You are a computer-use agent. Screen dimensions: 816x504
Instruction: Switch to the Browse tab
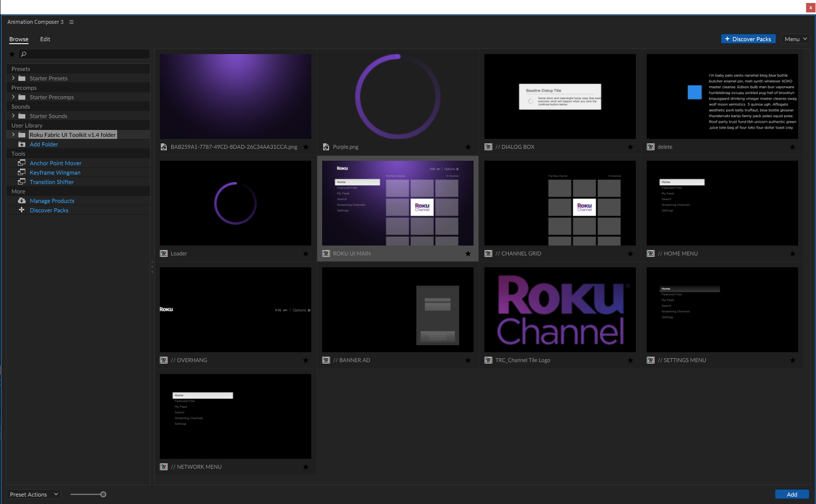pyautogui.click(x=19, y=39)
